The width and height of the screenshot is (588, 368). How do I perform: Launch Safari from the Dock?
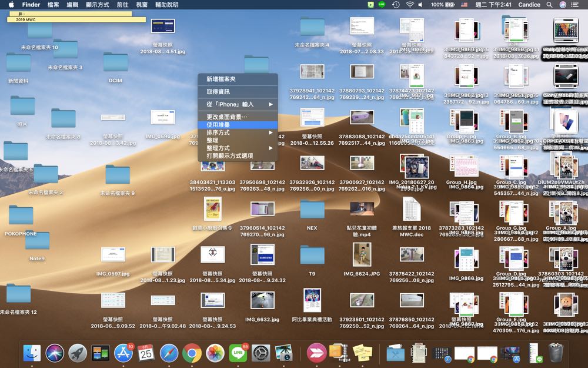[169, 353]
